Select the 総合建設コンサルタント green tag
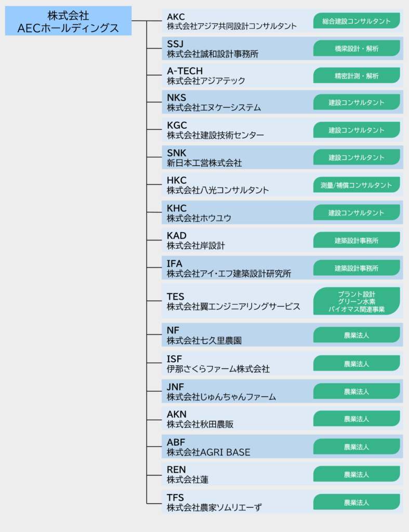Screen dimensions: 409x532 356,21
